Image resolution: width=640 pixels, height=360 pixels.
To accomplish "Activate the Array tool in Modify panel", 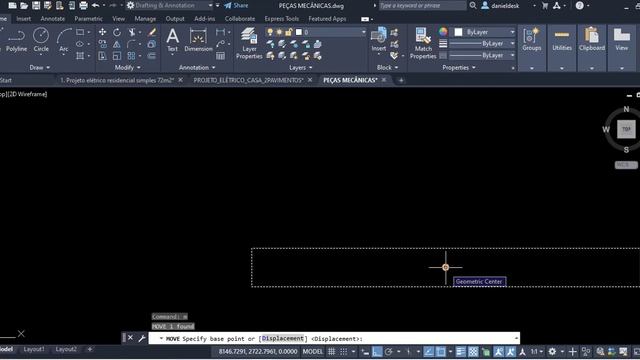I will pos(131,56).
